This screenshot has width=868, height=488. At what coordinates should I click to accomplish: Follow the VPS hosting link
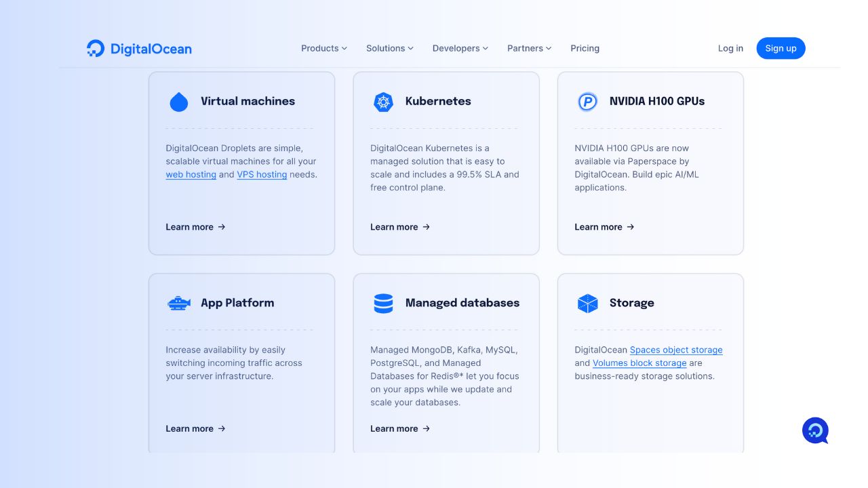coord(262,174)
